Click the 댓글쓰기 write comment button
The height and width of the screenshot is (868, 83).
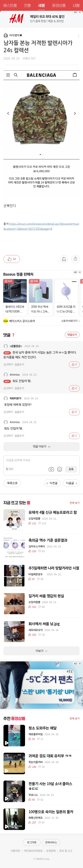(72, 335)
